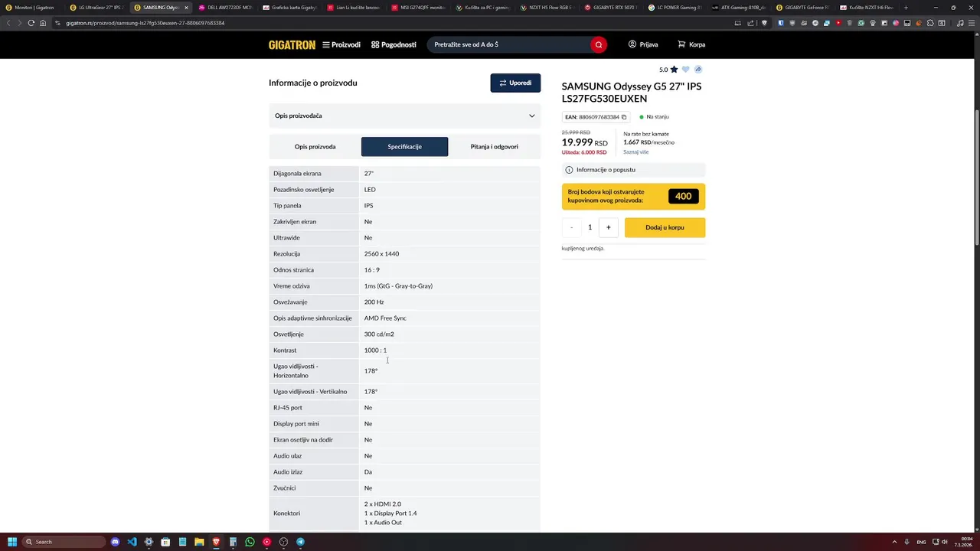This screenshot has height=551, width=980.
Task: Open Calculator from taskbar
Action: tap(233, 542)
